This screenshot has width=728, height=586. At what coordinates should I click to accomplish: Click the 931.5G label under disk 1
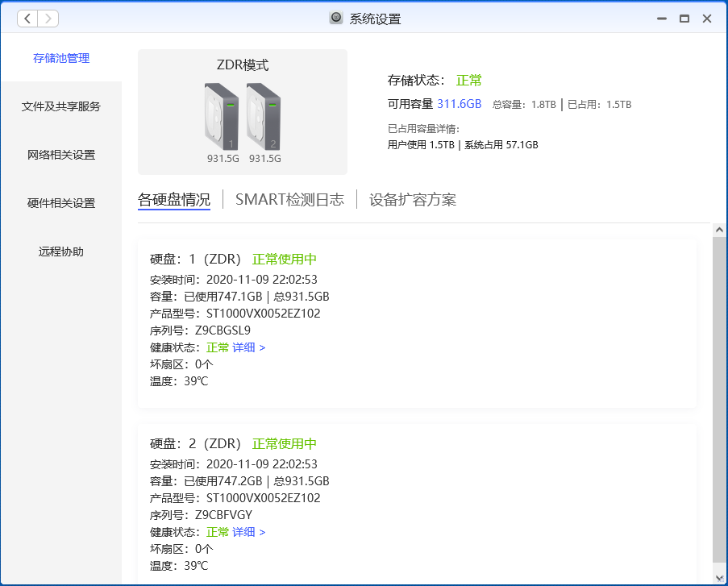[x=223, y=159]
